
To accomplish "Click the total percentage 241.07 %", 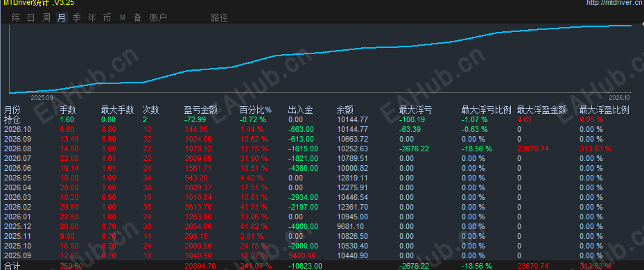I will (256, 266).
